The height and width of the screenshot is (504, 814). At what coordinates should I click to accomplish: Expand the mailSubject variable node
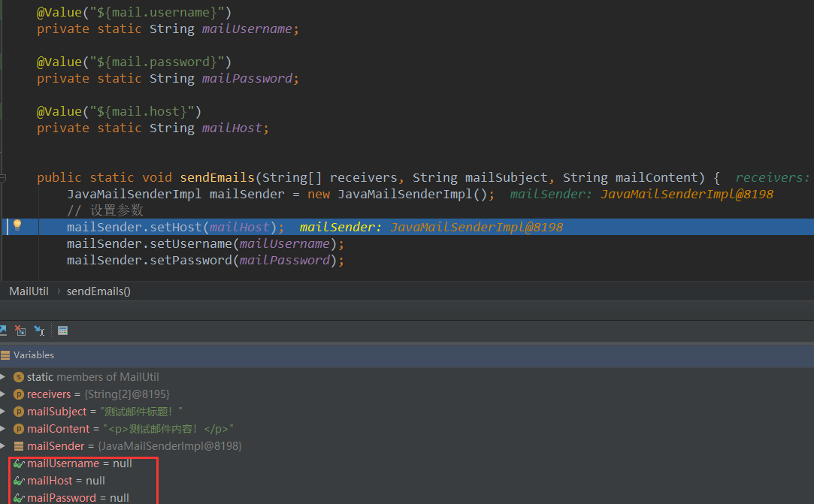click(3, 412)
